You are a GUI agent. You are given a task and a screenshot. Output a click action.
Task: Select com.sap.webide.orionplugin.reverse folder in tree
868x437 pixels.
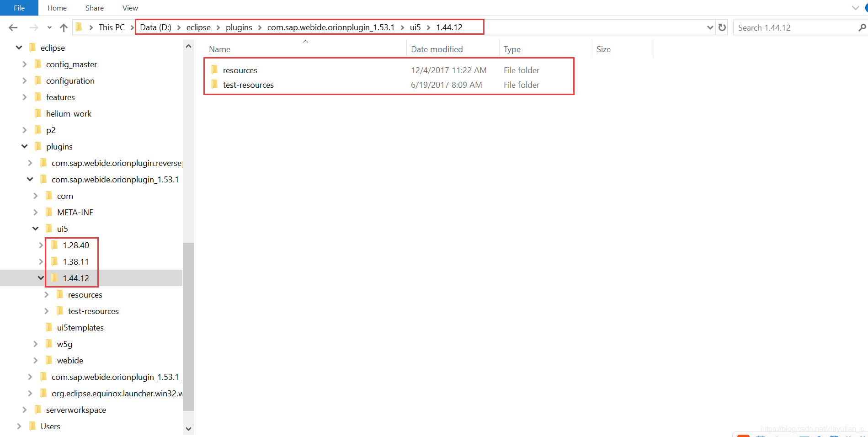[117, 163]
